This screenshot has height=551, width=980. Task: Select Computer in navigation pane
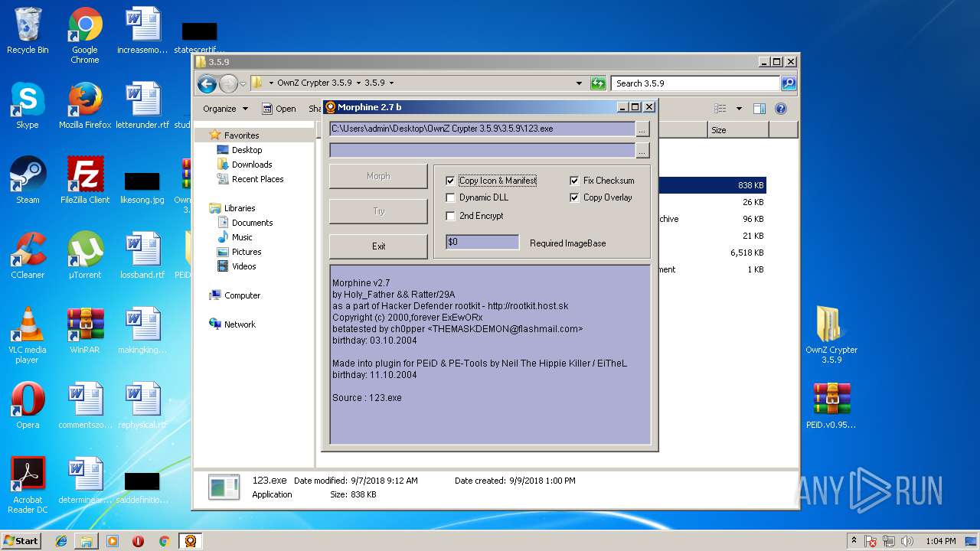[242, 295]
